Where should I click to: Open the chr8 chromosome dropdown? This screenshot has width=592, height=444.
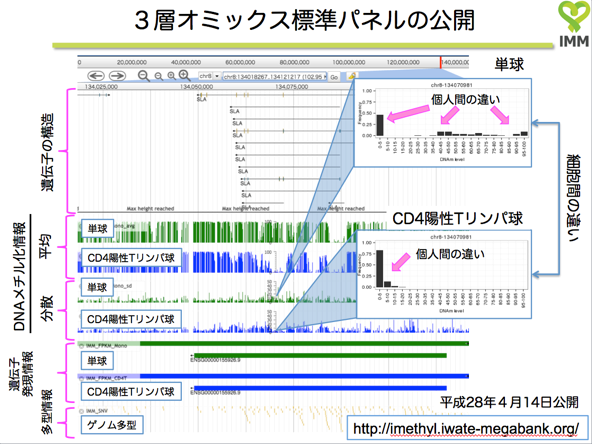[x=210, y=76]
